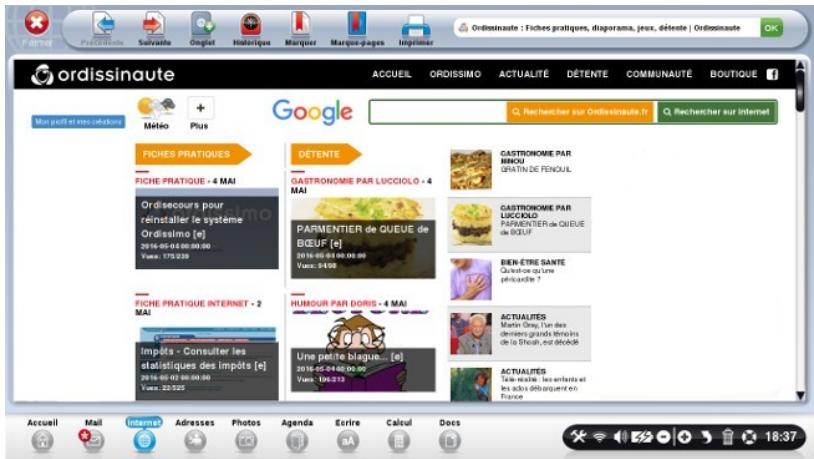This screenshot has height=459, width=814.
Task: Open the Accueil home app
Action: 42,435
